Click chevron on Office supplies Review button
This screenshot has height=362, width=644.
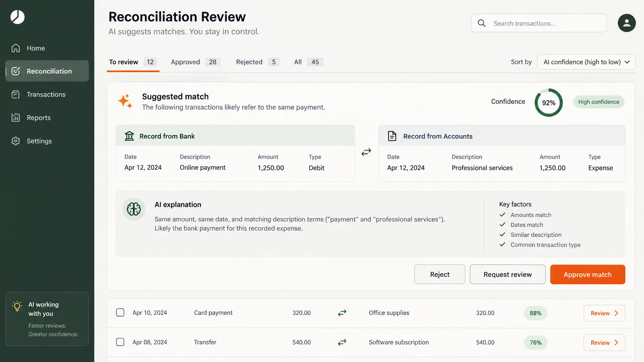click(x=616, y=313)
